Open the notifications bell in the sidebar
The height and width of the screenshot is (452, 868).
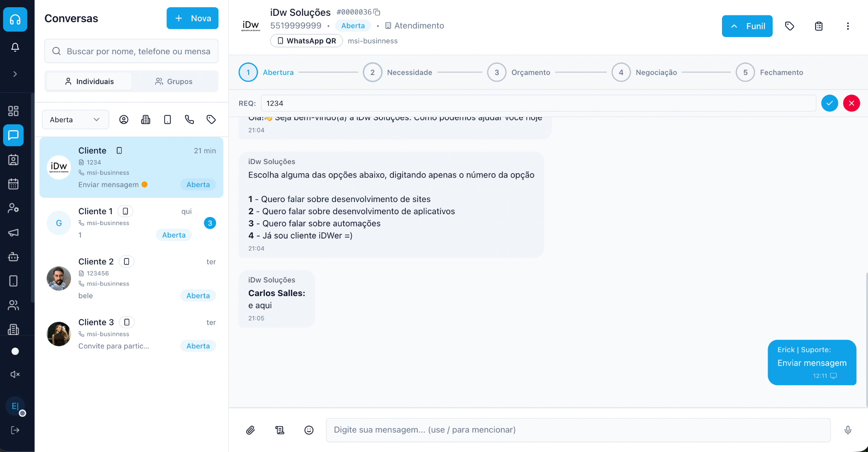[x=15, y=47]
